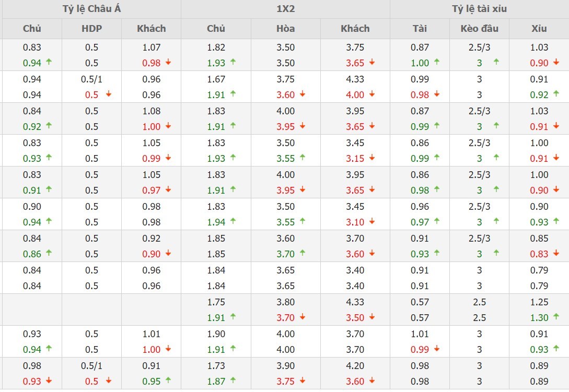Select the Tỷ lệ Châu Á header
The image size is (569, 392).
click(91, 9)
